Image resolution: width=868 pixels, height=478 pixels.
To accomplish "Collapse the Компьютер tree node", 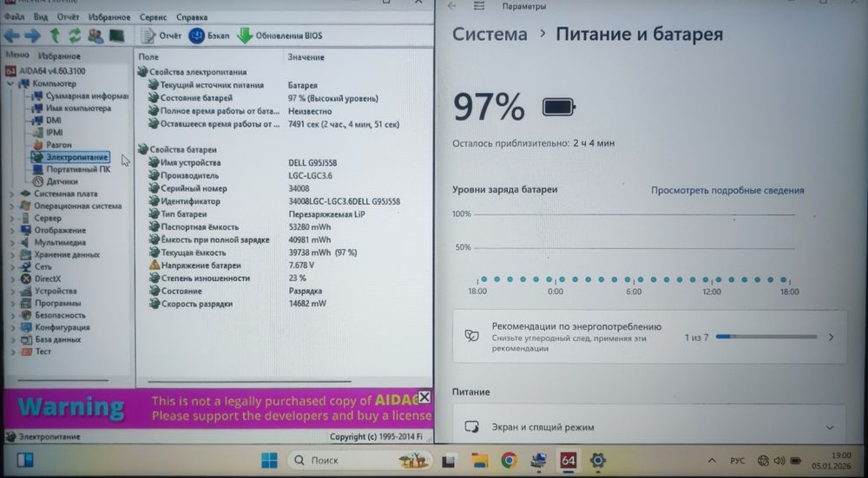I will 10,83.
